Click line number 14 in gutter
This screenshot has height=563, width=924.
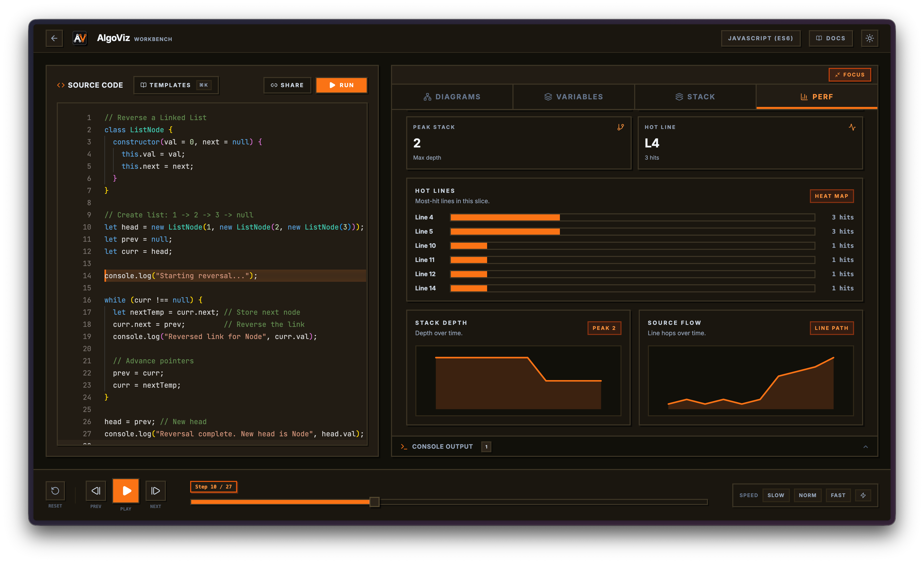[87, 276]
